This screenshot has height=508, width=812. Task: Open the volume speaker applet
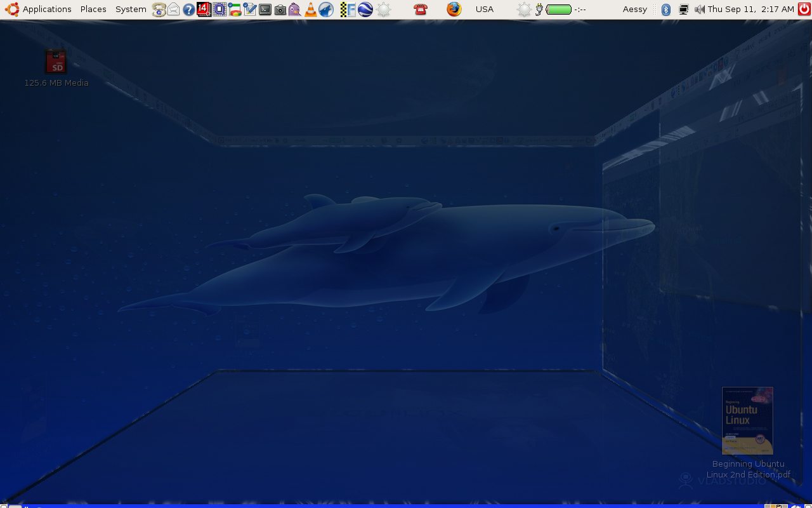[x=700, y=10]
